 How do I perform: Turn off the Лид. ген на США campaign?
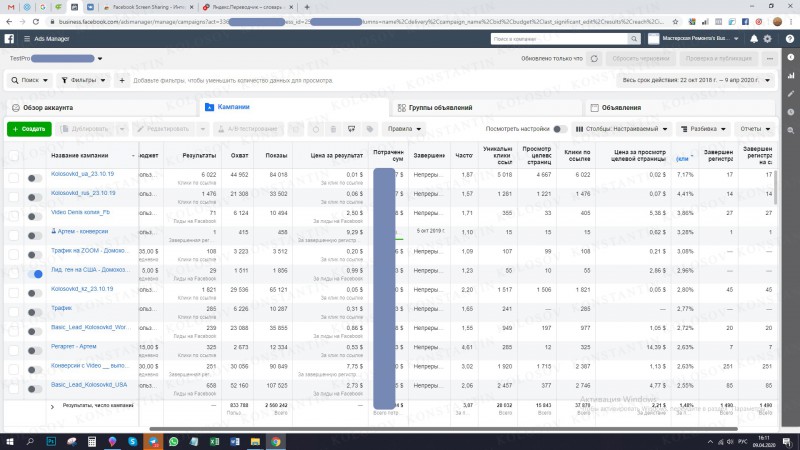click(35, 274)
